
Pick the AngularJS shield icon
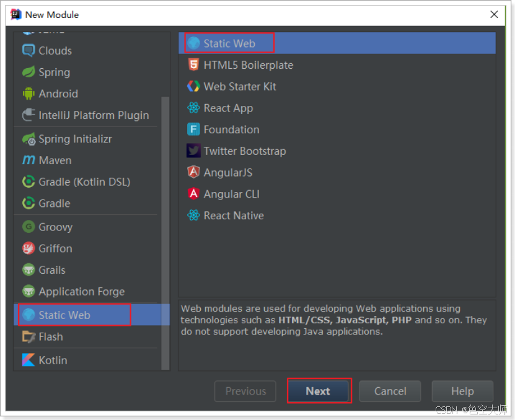tap(193, 172)
